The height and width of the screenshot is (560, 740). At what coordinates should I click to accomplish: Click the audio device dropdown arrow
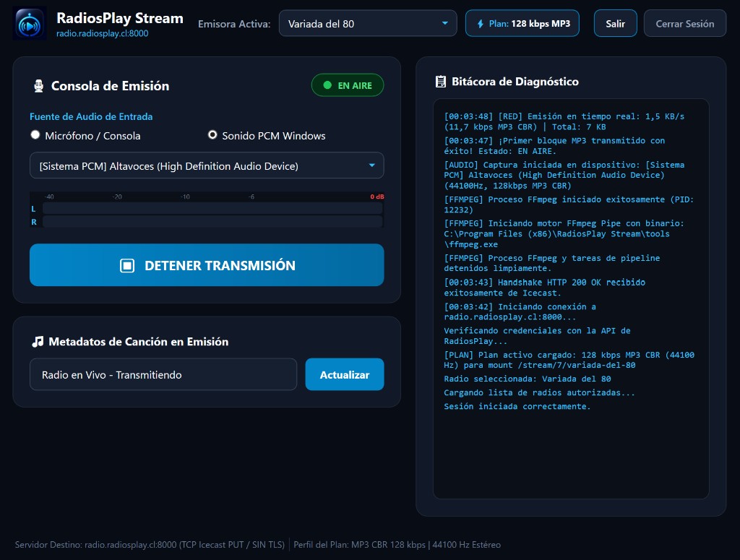pyautogui.click(x=372, y=165)
